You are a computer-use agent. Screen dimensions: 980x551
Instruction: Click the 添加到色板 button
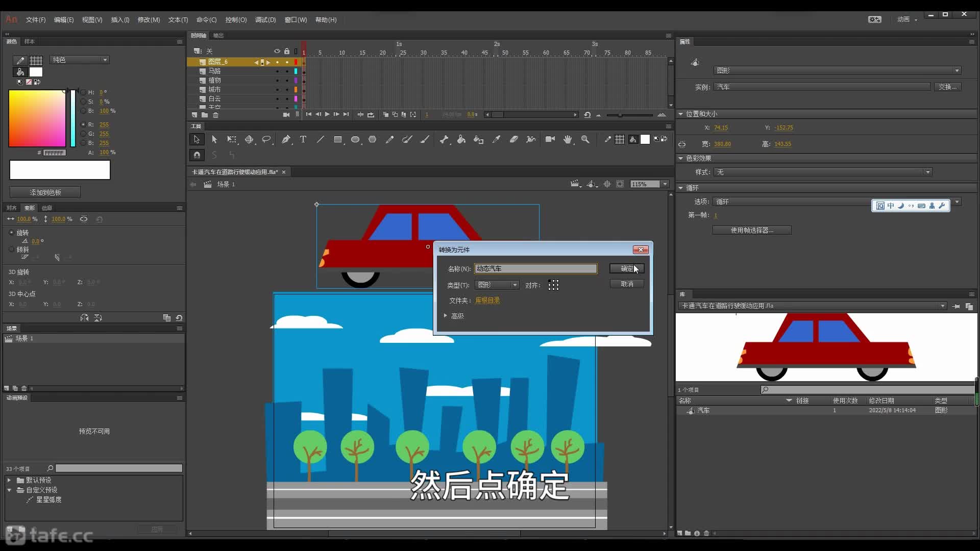pos(45,192)
